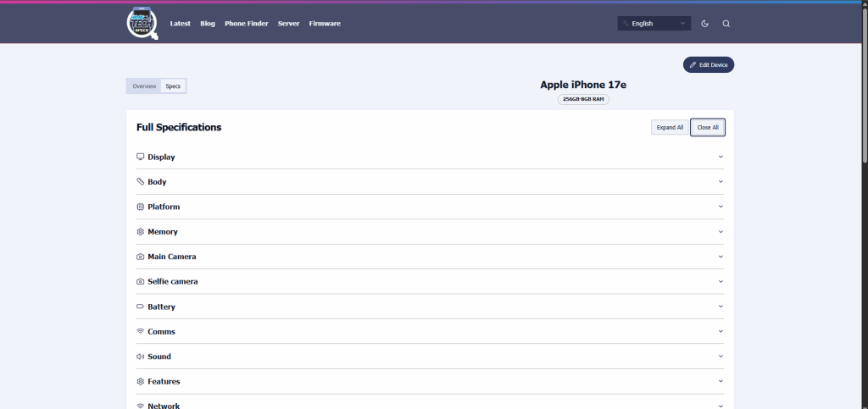Expand the Features section chevron

[721, 381]
